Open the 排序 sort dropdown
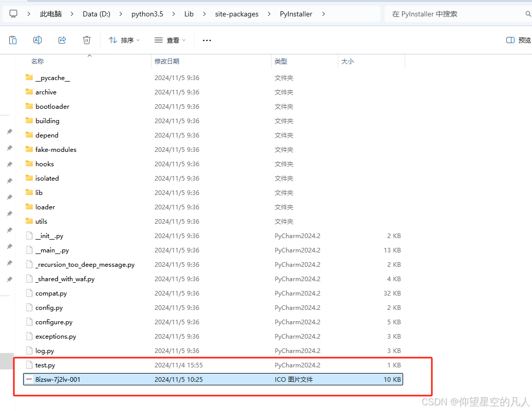 click(x=124, y=41)
